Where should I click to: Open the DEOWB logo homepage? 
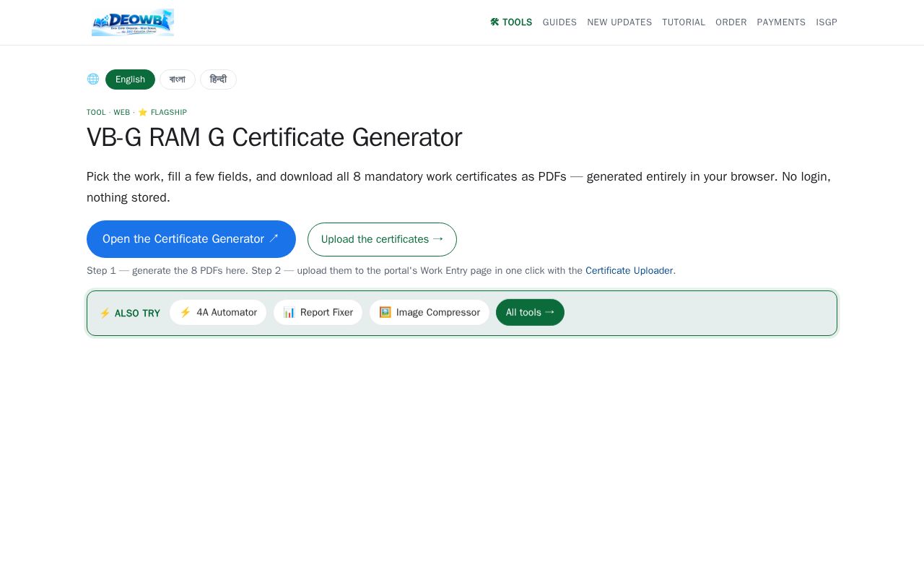(133, 22)
